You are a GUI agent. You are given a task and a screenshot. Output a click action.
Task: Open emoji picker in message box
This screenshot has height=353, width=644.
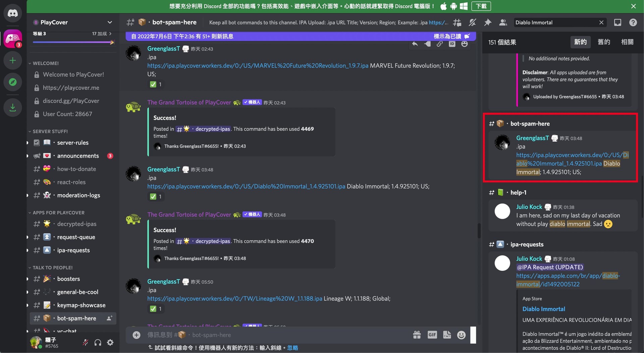462,335
